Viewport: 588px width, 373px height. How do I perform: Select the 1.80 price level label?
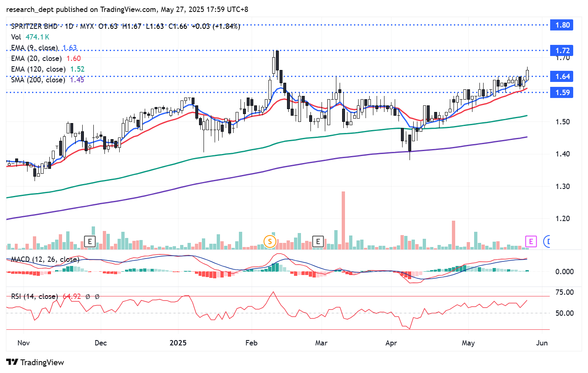562,25
